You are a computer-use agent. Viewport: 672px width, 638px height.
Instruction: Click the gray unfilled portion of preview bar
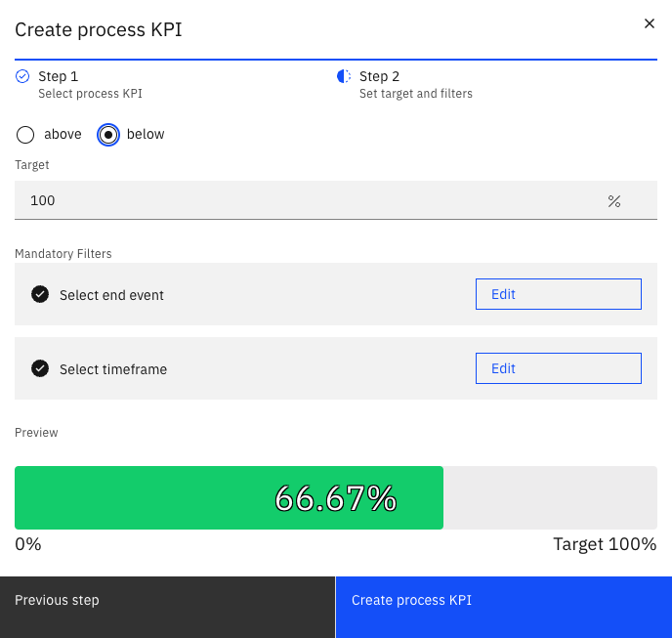550,498
